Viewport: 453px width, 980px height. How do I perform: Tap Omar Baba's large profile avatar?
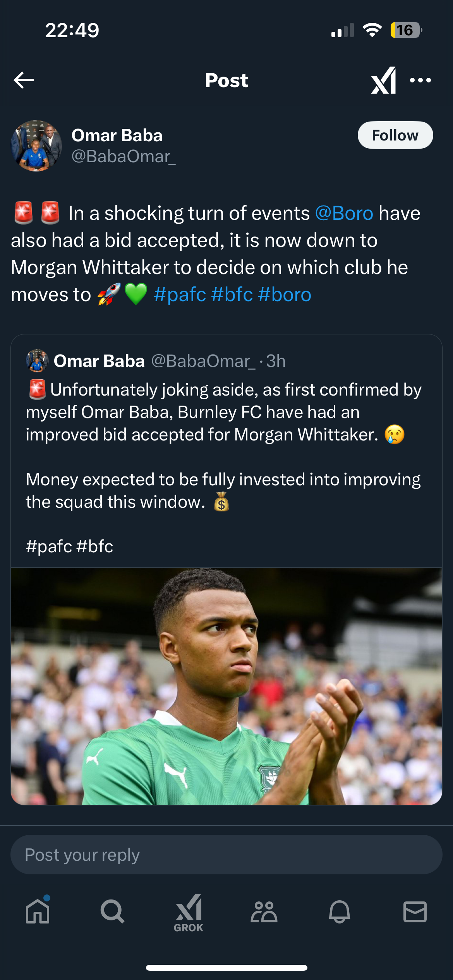pos(36,146)
